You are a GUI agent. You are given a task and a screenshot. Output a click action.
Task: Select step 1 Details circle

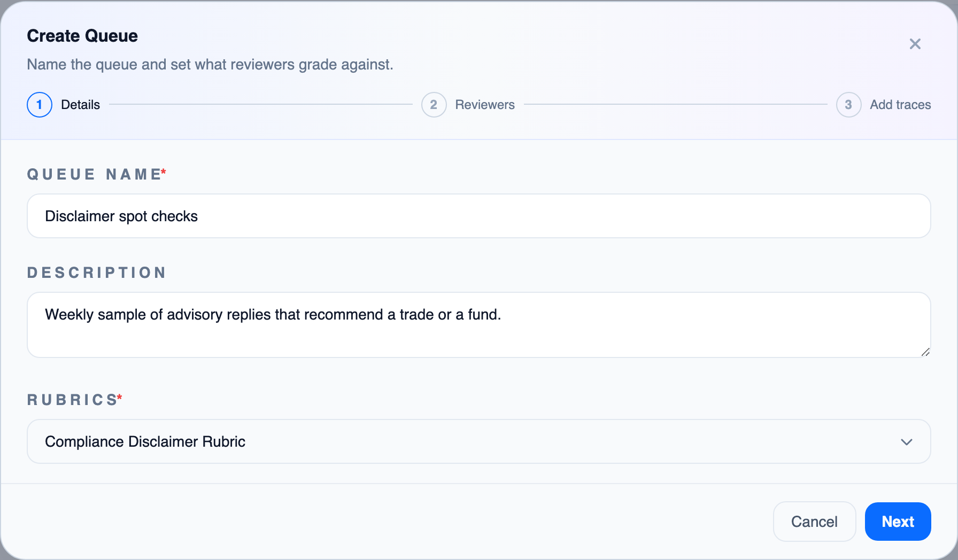pyautogui.click(x=40, y=105)
